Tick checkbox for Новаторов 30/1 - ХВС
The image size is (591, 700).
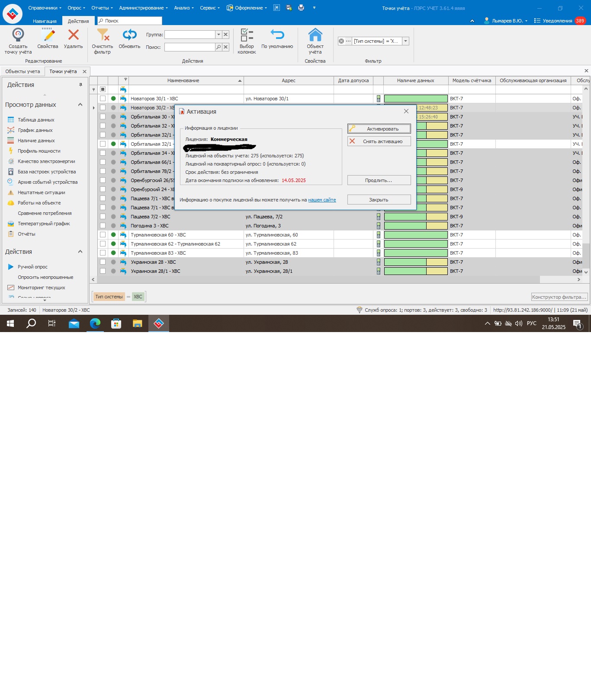[x=103, y=99]
